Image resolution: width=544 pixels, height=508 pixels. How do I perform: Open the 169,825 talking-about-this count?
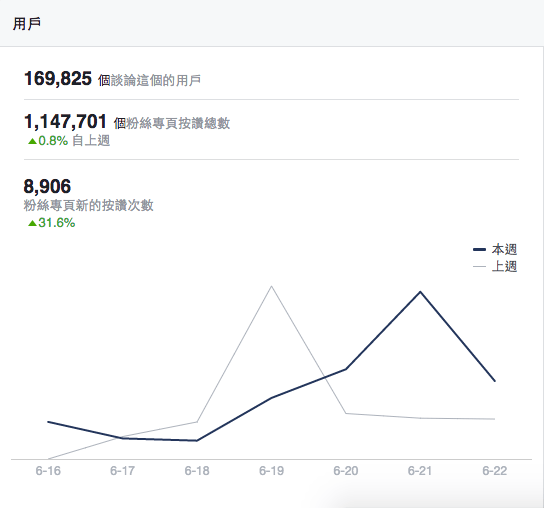pyautogui.click(x=58, y=78)
